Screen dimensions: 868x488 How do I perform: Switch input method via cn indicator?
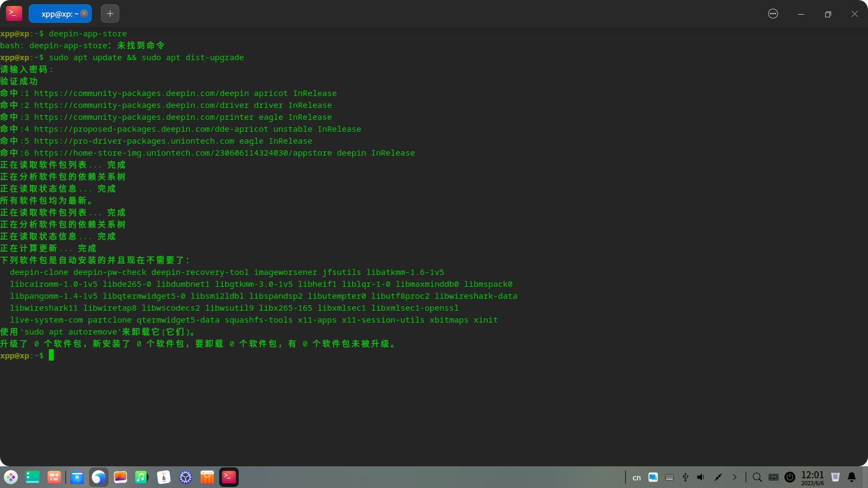pos(637,478)
